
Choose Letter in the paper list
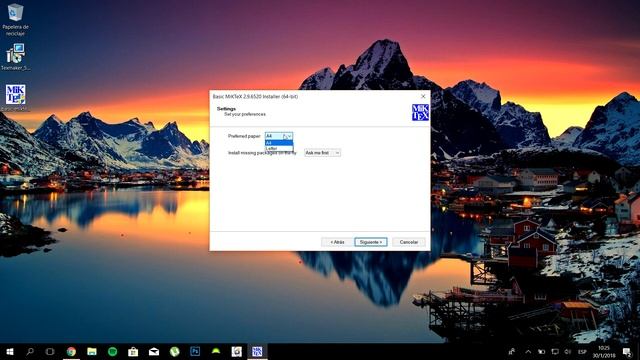pos(279,148)
